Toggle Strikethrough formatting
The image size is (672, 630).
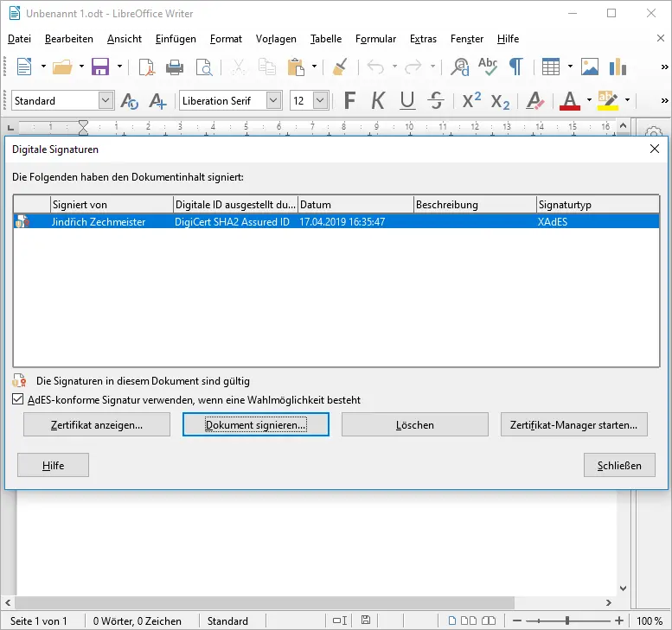[x=436, y=101]
